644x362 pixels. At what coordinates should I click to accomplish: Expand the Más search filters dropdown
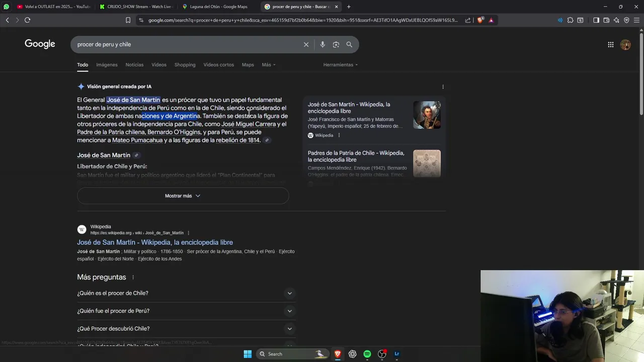click(269, 65)
